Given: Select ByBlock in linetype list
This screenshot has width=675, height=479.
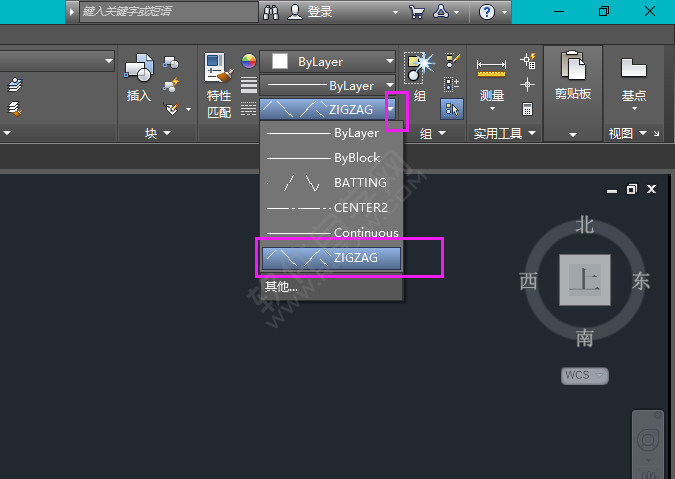Looking at the screenshot, I should coord(331,158).
